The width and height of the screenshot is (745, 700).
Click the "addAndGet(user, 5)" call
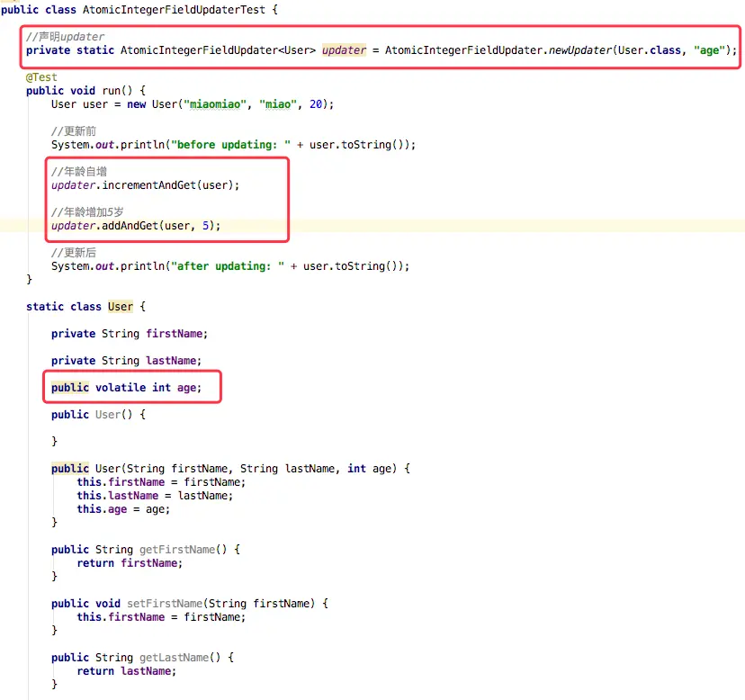(158, 225)
